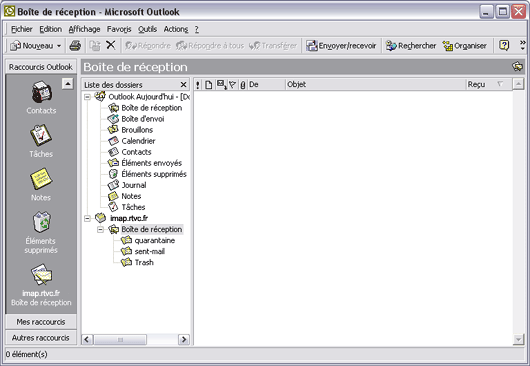
Task: Click message list scroll down arrow
Action: [x=518, y=339]
